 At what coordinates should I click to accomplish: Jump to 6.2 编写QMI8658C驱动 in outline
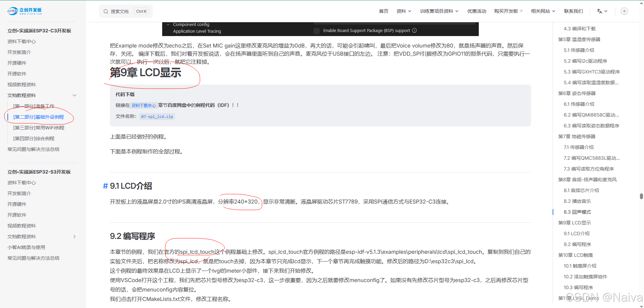(x=591, y=115)
